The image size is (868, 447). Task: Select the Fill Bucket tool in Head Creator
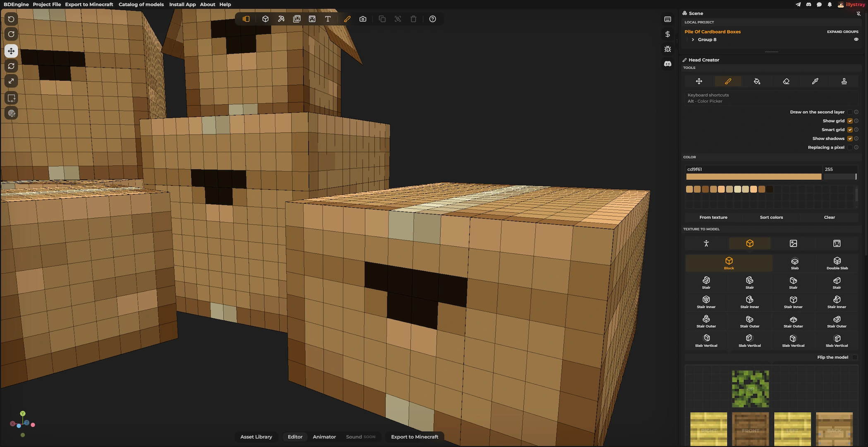(x=758, y=81)
